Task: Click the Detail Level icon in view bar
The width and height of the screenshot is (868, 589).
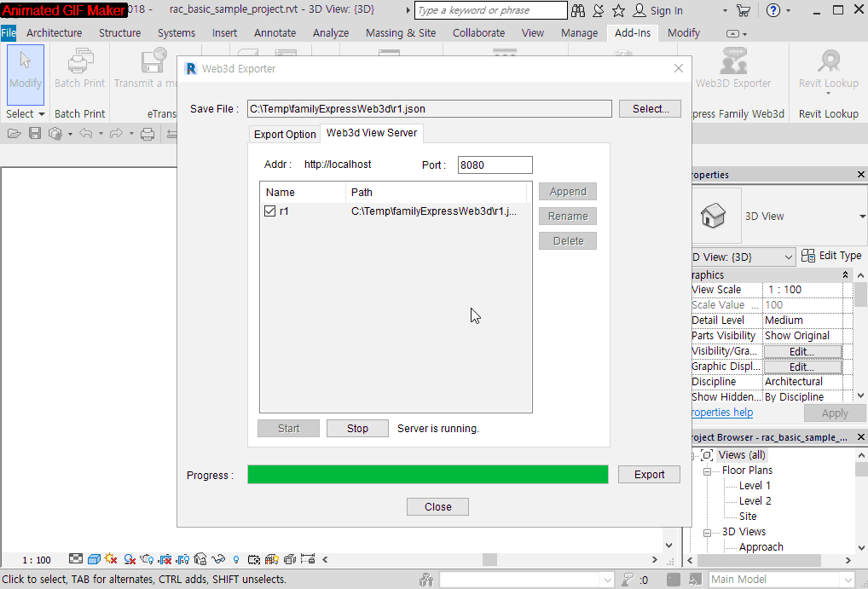Action: [x=76, y=559]
